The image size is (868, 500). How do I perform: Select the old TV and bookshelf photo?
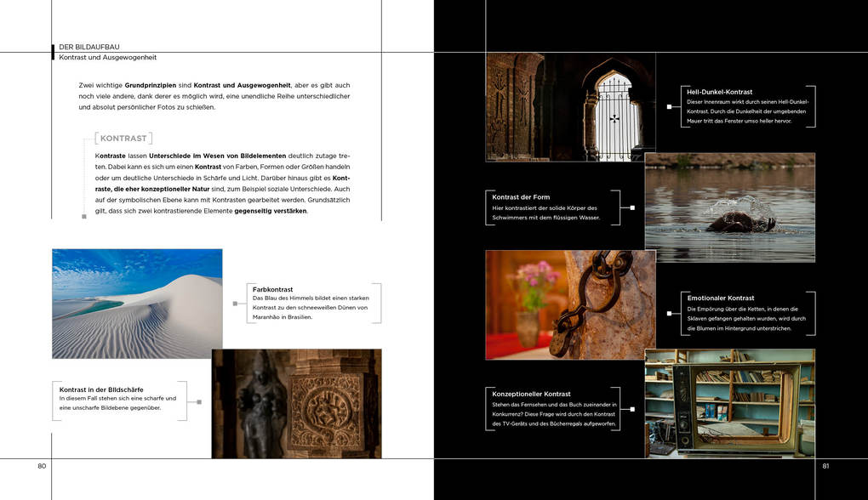730,403
